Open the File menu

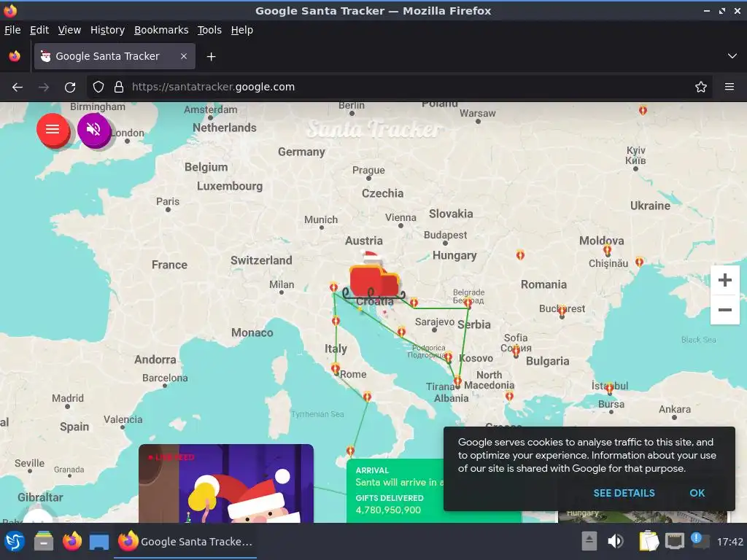coord(12,30)
